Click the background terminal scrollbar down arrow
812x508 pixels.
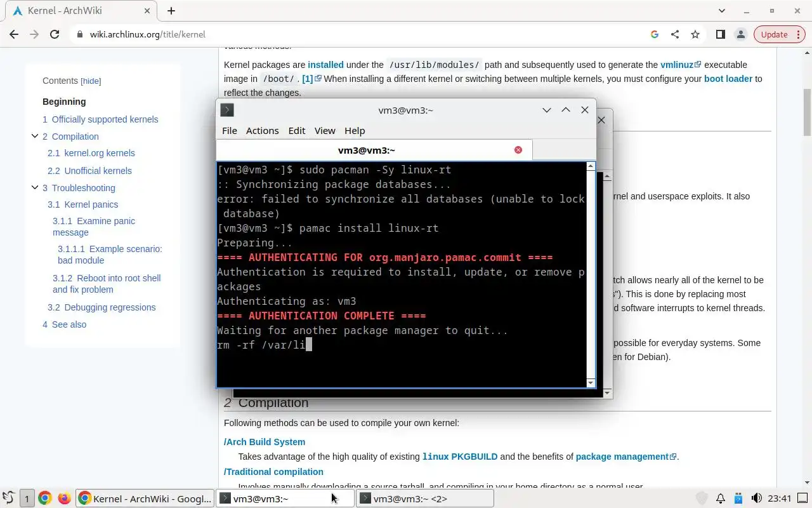607,393
